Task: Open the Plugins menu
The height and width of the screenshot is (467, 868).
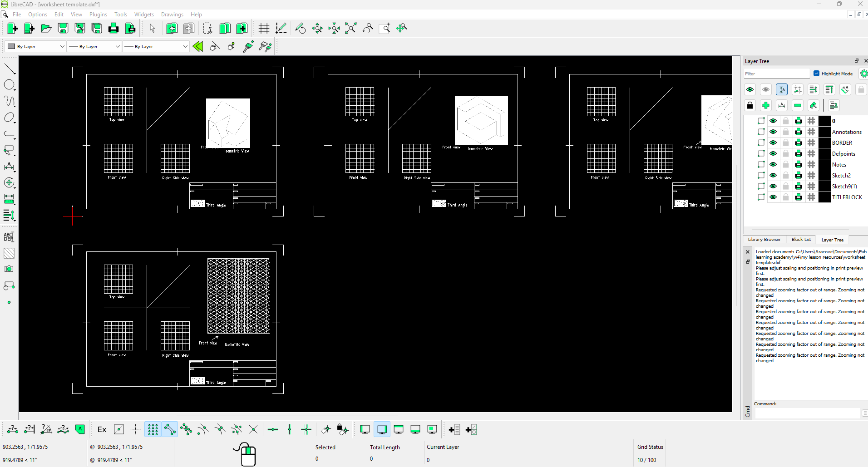Action: (98, 15)
